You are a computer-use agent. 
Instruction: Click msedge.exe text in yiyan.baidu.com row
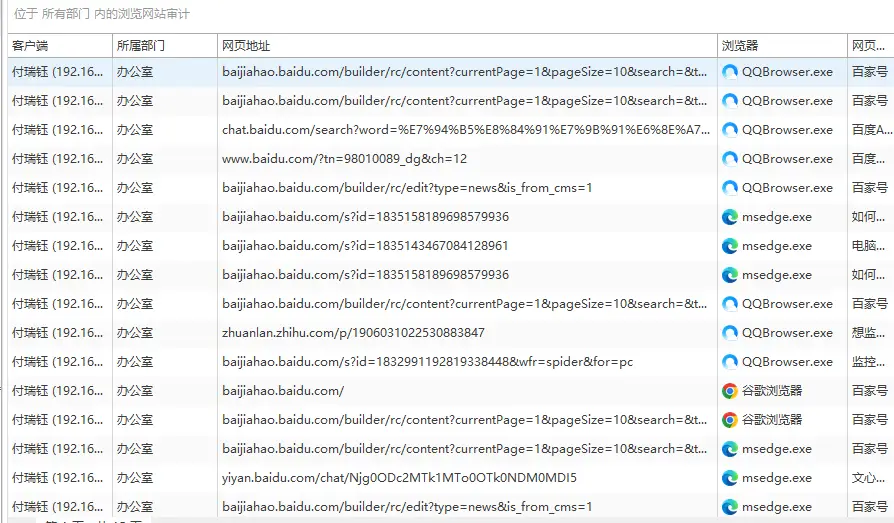pos(777,478)
